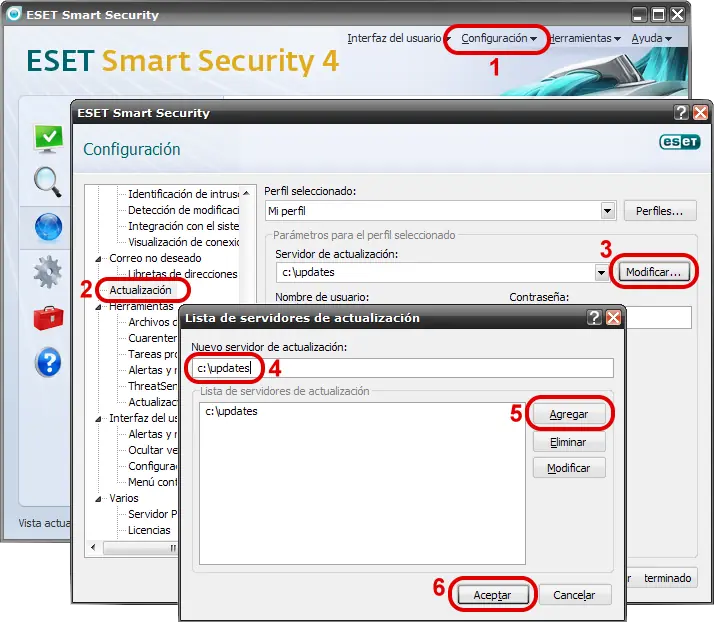Select Tareas programadas tree item
714x622 pixels.
click(152, 354)
